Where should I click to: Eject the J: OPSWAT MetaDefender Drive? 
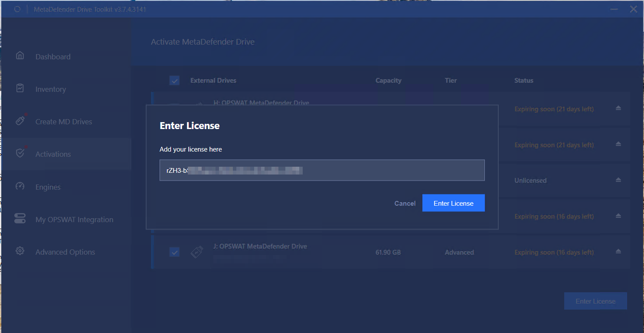[618, 252]
